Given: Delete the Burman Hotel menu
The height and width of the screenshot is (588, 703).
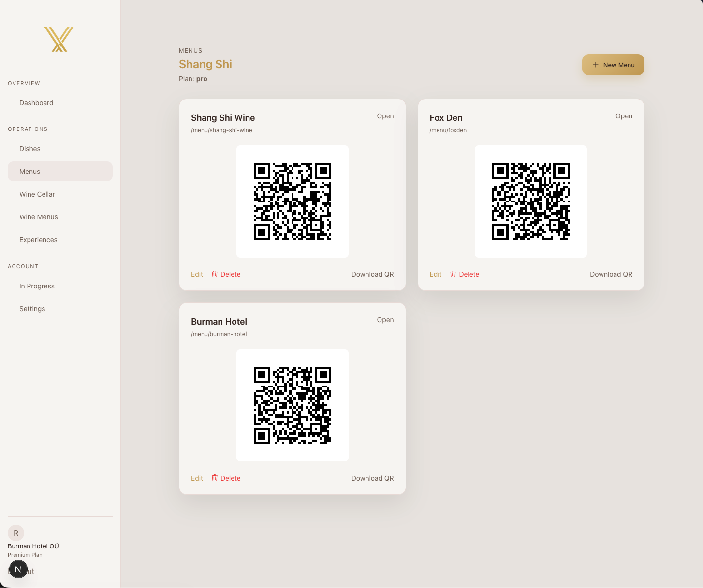Looking at the screenshot, I should (226, 478).
